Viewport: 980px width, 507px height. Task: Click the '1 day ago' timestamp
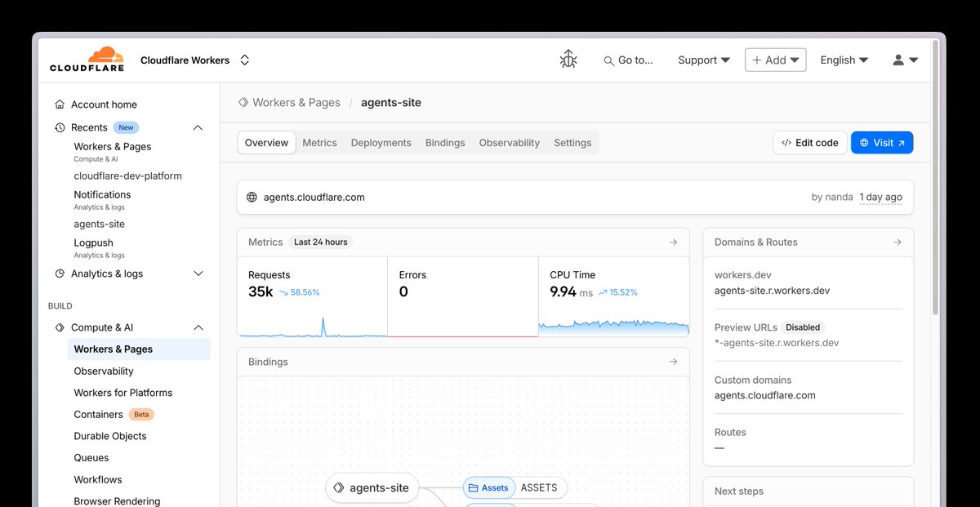pos(881,197)
